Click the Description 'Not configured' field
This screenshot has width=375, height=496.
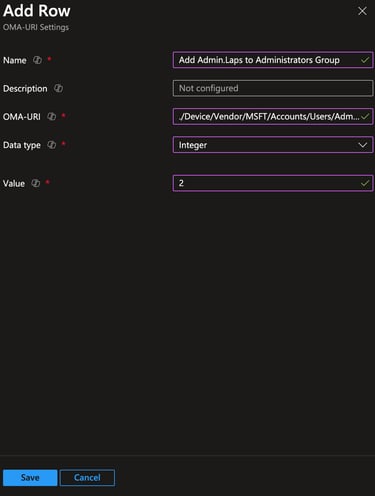(273, 88)
